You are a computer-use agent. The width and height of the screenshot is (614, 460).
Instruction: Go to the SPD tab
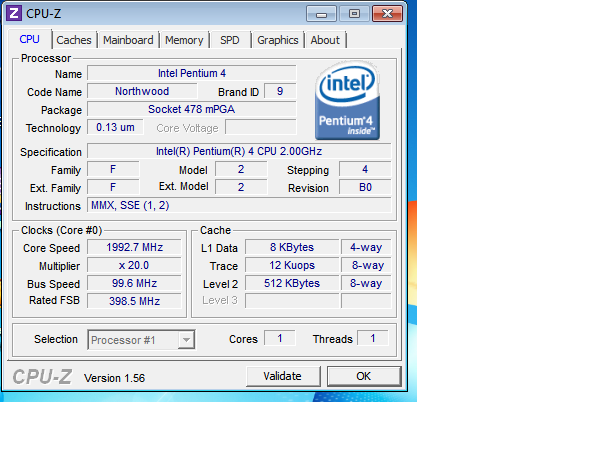click(230, 40)
